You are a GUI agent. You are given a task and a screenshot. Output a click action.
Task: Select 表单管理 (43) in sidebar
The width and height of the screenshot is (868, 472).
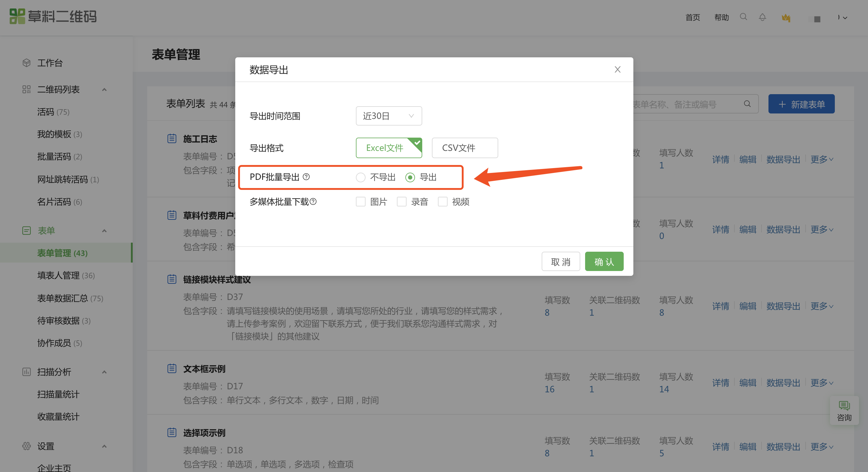click(x=66, y=253)
